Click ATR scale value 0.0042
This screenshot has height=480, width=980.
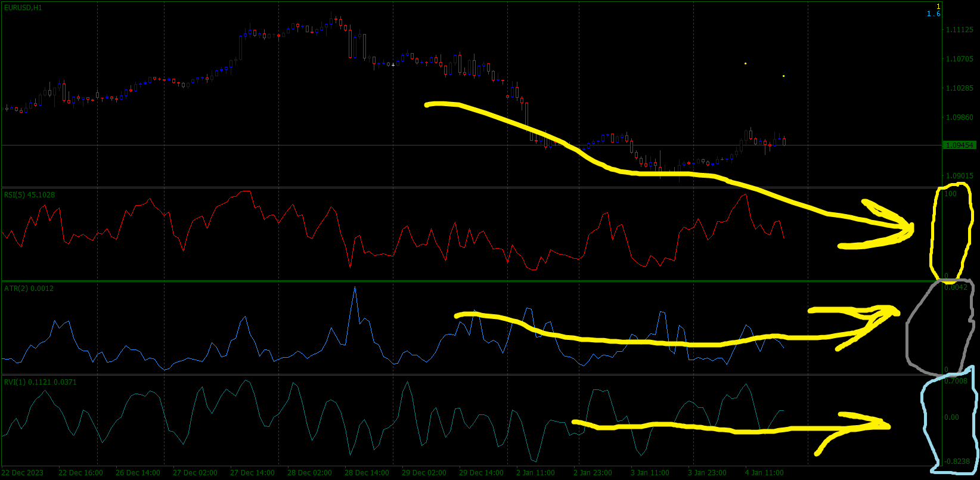[957, 287]
